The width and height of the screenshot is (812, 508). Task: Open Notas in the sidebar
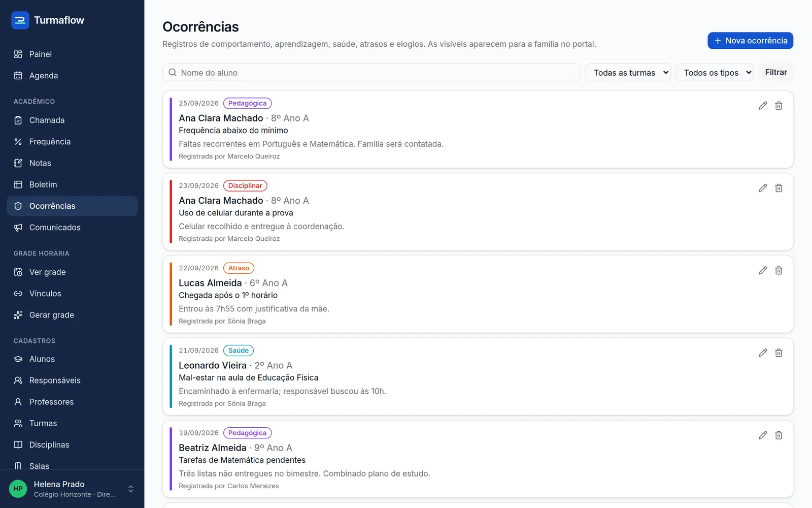(x=72, y=163)
